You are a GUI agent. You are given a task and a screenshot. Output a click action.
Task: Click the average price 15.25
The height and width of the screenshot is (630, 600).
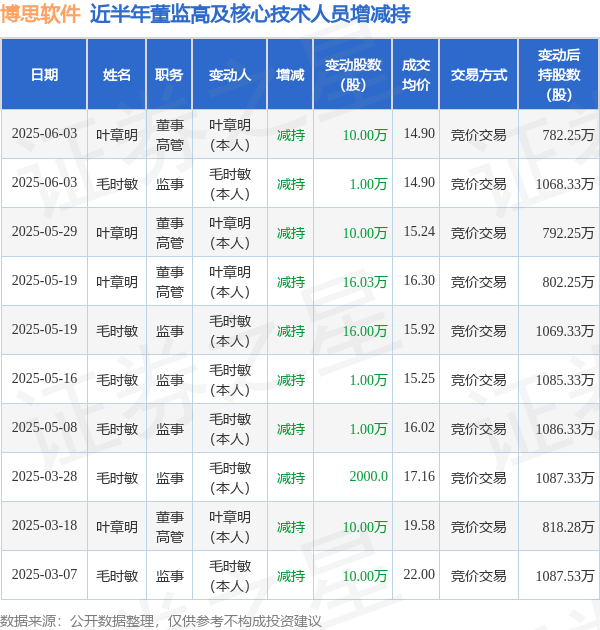419,379
